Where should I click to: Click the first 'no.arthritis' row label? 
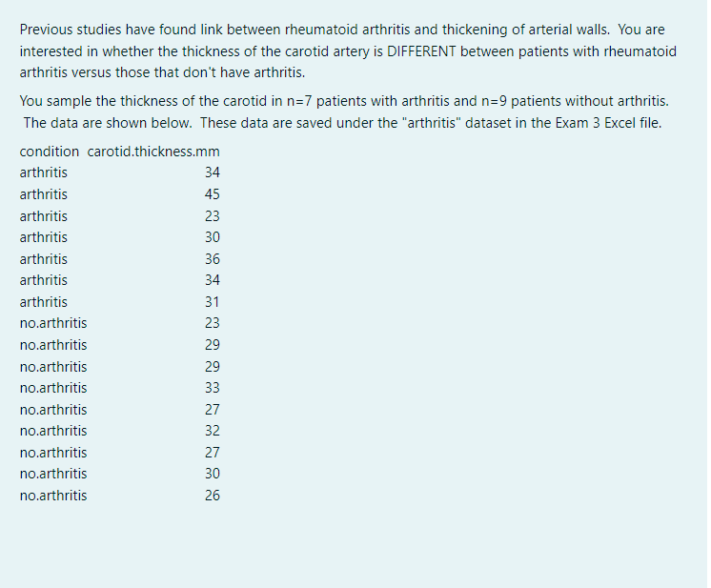(53, 324)
